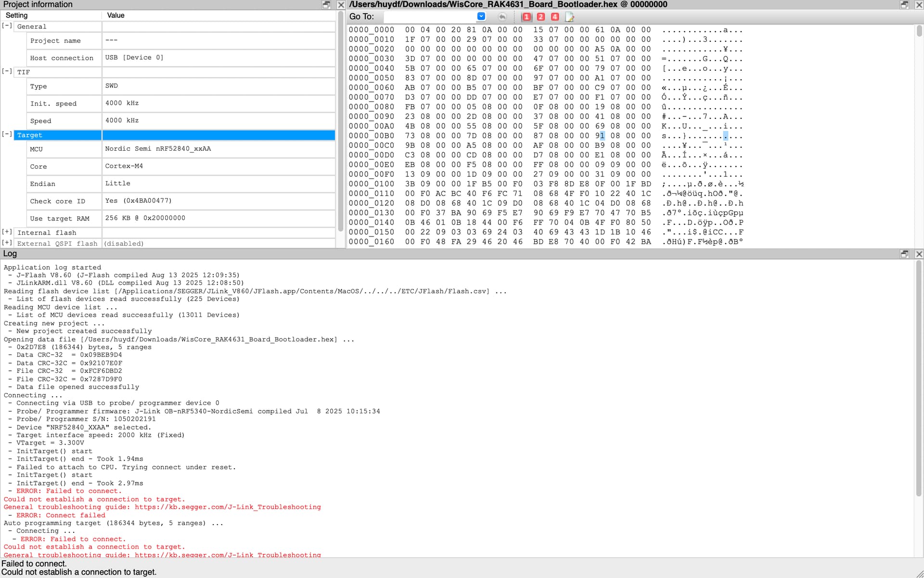Expand the External QSPI flash group
Viewport: 924px width, 578px height.
click(x=7, y=243)
